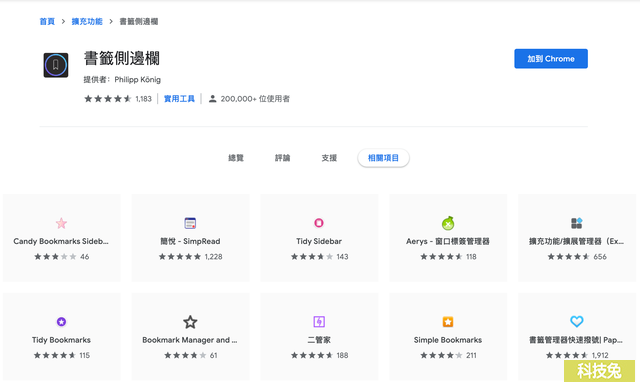Click the Tidy Sidebar title text
Screen dimensions: 640x387
click(319, 241)
